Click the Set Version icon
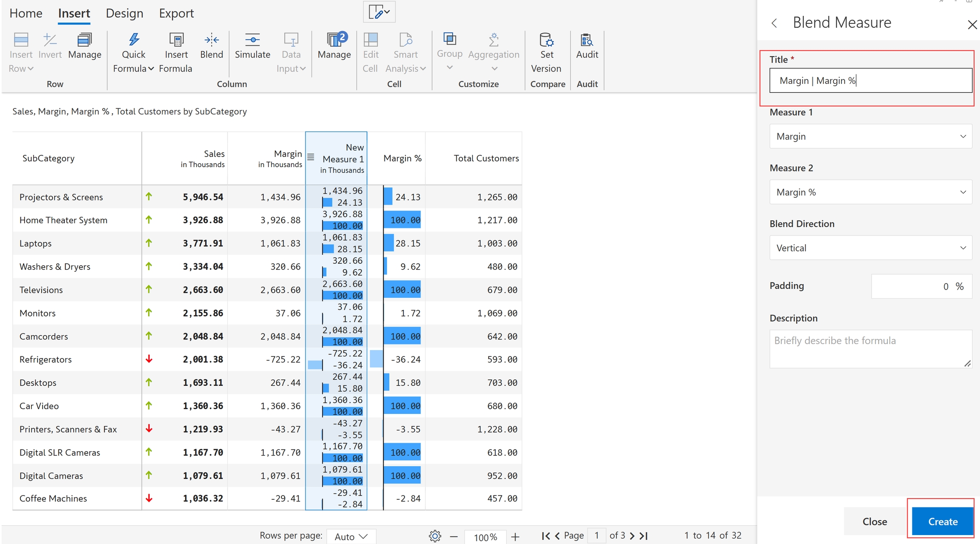Viewport: 980px width, 544px height. pos(546,40)
